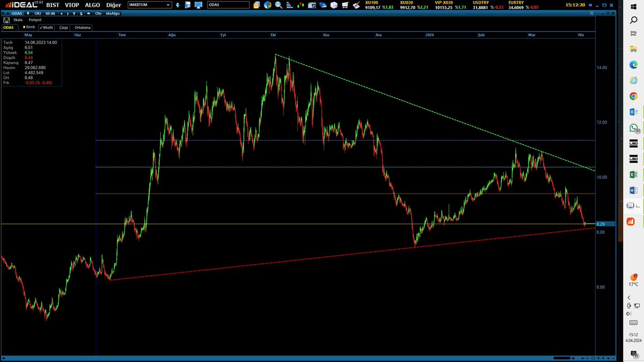644x362 pixels.
Task: Click the XU030 index ticker
Action: [x=414, y=5]
